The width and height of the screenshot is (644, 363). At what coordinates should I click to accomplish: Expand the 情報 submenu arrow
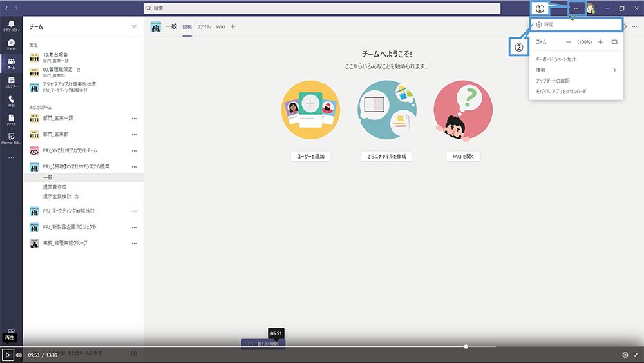614,70
